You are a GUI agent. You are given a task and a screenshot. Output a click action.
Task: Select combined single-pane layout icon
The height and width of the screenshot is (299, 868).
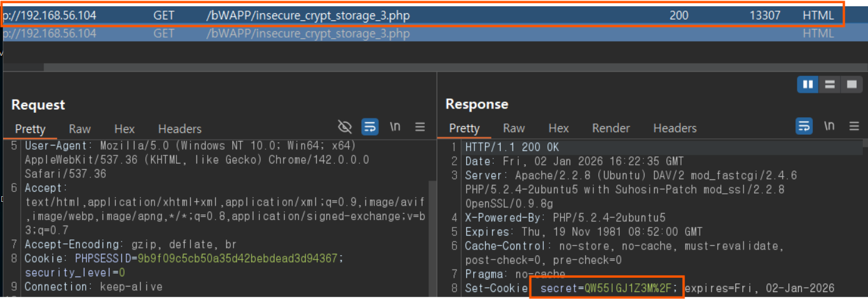[851, 84]
